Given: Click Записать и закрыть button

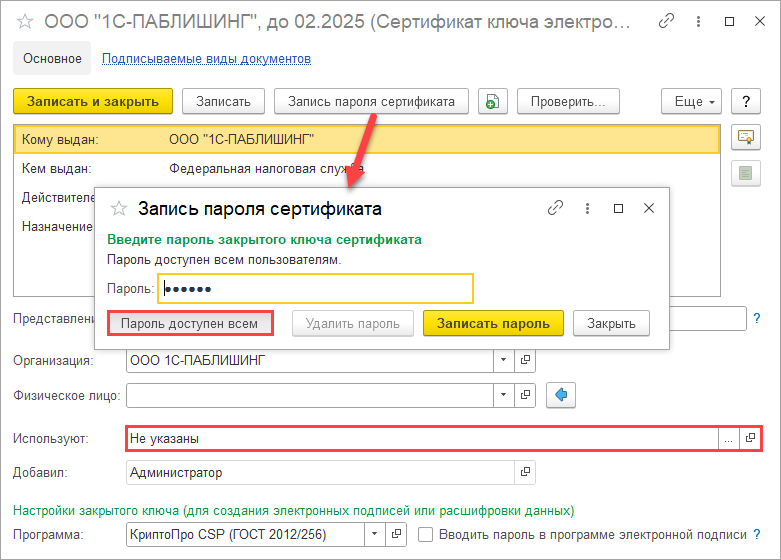Looking at the screenshot, I should click(93, 102).
